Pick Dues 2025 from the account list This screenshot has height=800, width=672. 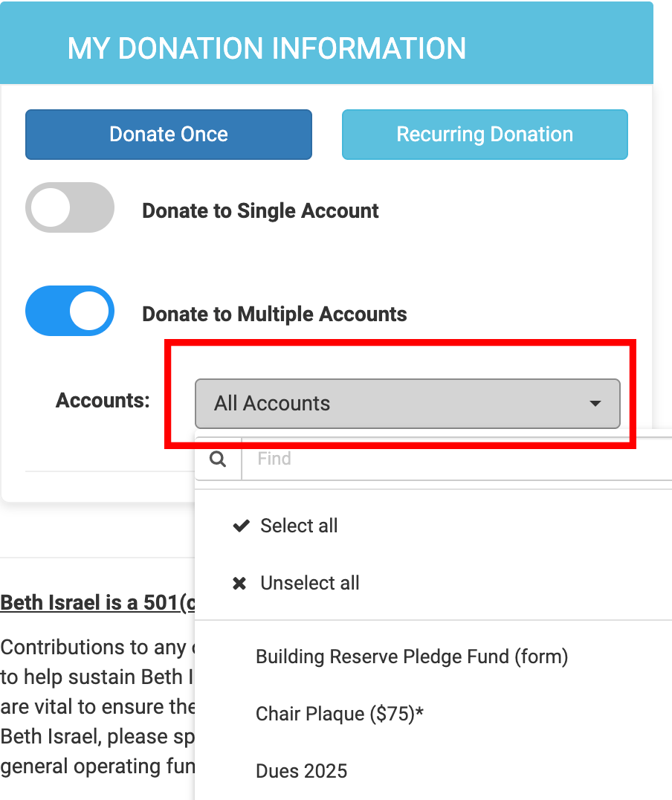(x=301, y=771)
